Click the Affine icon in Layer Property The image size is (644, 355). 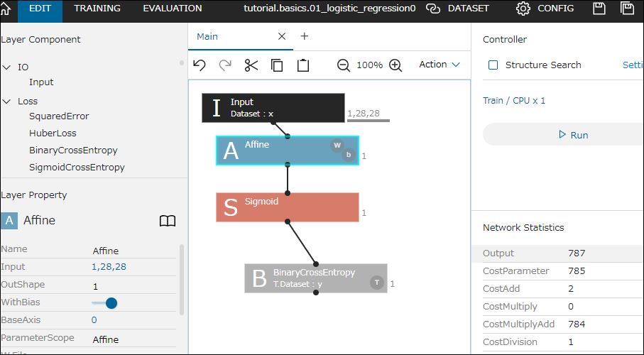coord(9,221)
